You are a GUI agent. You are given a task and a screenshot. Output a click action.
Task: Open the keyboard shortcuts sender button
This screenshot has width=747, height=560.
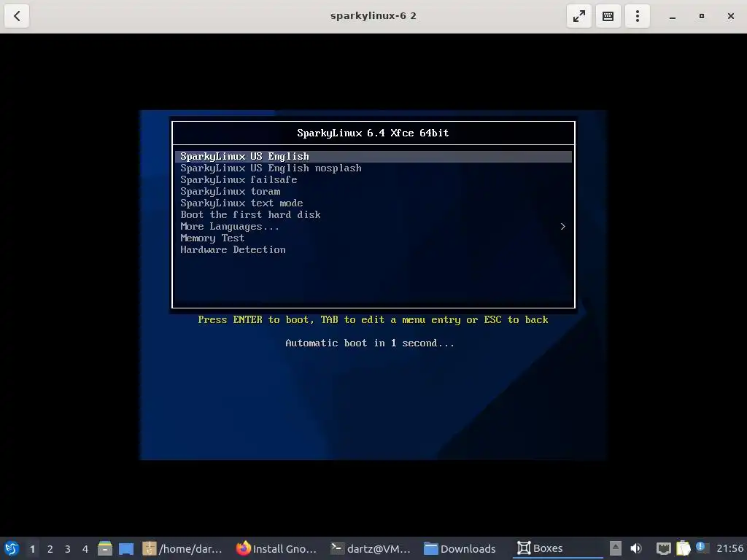608,16
